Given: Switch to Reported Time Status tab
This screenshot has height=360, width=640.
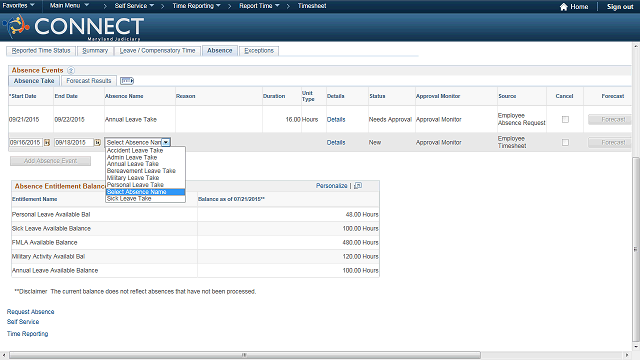Looking at the screenshot, I should pyautogui.click(x=41, y=51).
